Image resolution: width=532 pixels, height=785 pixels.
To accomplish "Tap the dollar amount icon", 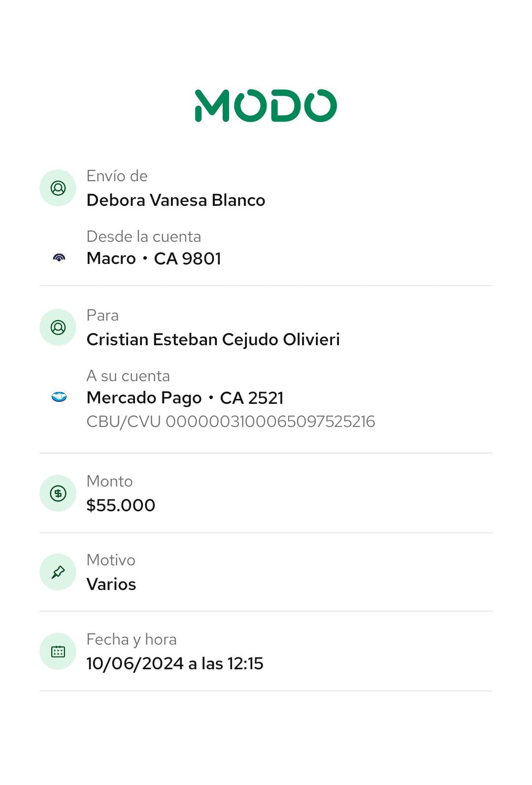I will click(58, 493).
